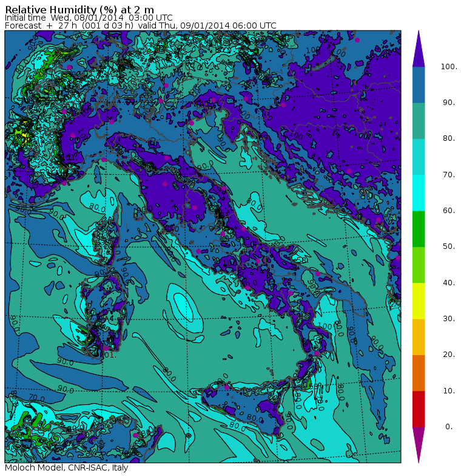Click the magenta city dot at southern Sardinia
This screenshot has height=476, width=461.
(x=106, y=348)
